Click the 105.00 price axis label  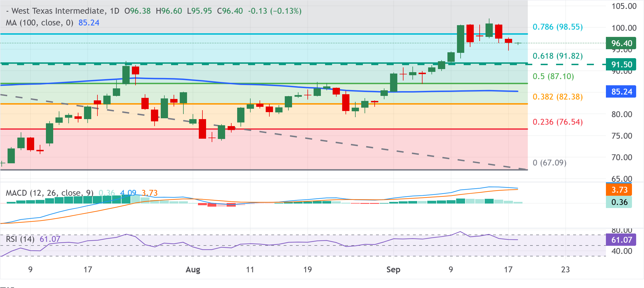[x=624, y=6]
